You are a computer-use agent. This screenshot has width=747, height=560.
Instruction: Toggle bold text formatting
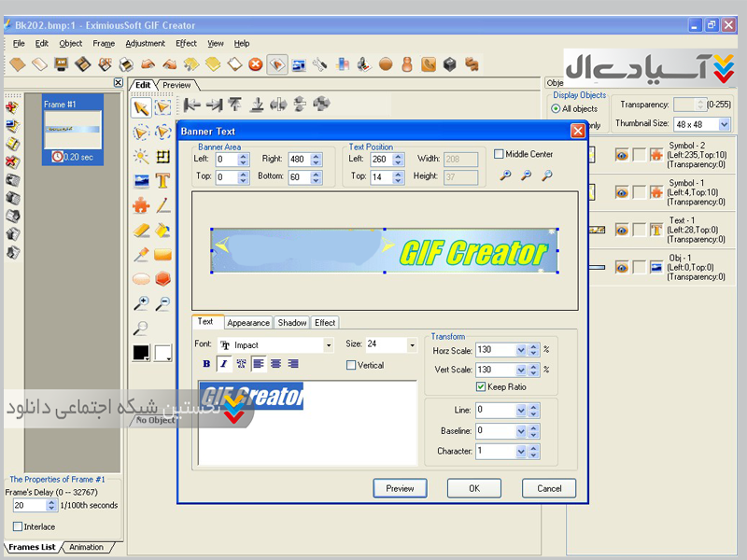coord(206,364)
